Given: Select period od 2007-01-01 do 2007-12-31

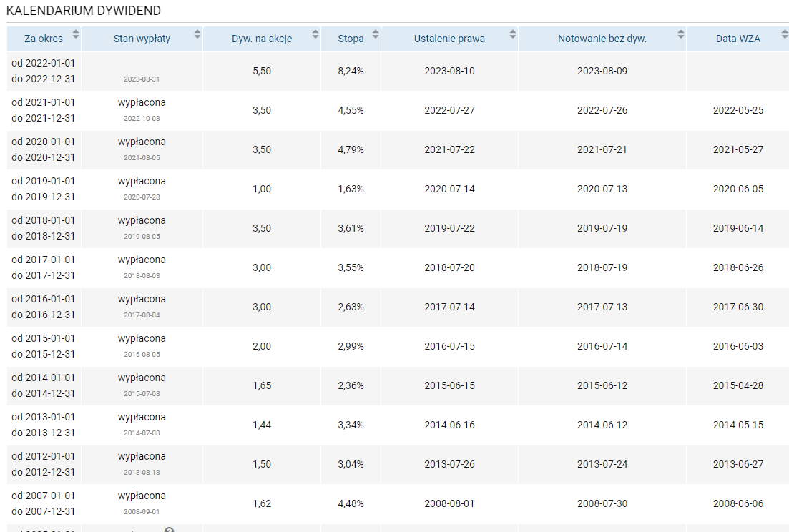Looking at the screenshot, I should [x=43, y=503].
